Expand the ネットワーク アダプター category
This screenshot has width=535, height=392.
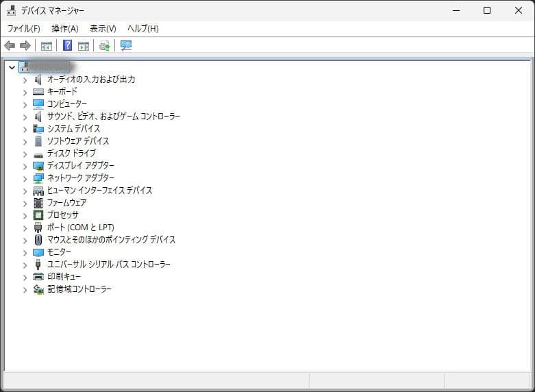25,179
